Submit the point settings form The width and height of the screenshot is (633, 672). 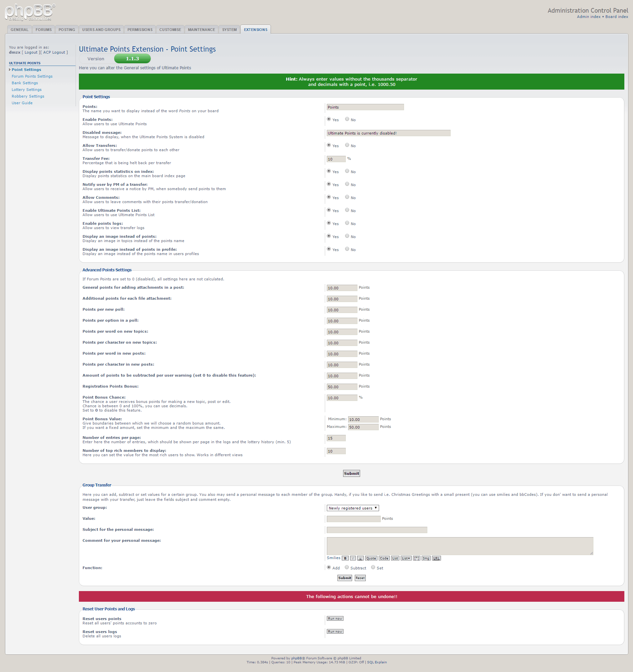[351, 473]
